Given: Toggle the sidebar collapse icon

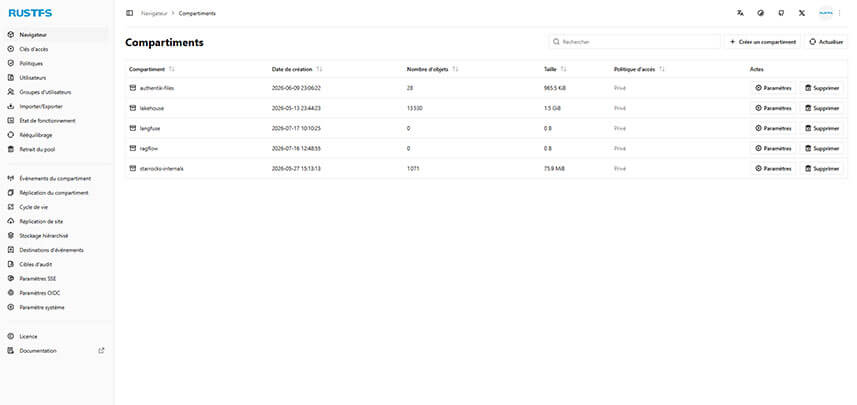Looking at the screenshot, I should click(x=130, y=13).
